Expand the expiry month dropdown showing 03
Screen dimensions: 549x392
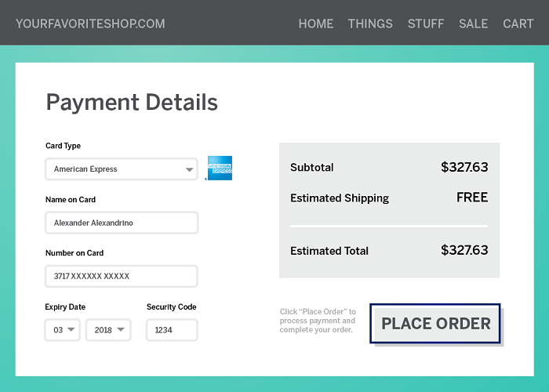(x=63, y=330)
